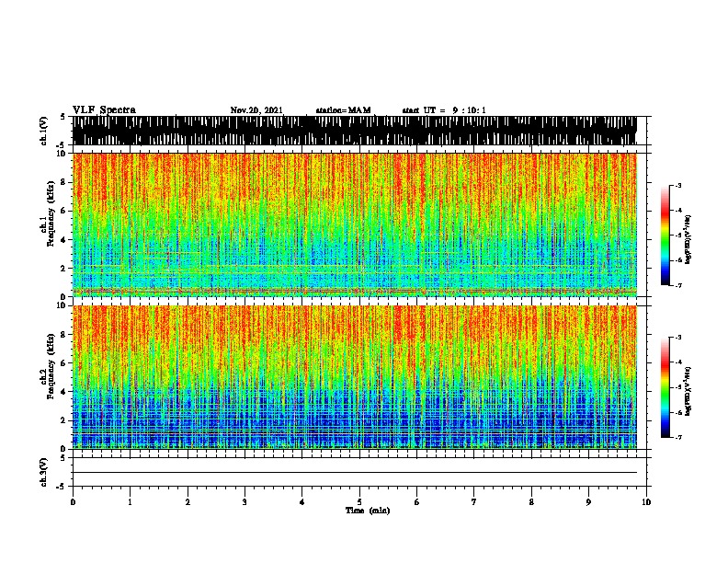Click the ch.1 colorbar label "log(PSD)"
Screen dimensions: 728x563
click(688, 239)
